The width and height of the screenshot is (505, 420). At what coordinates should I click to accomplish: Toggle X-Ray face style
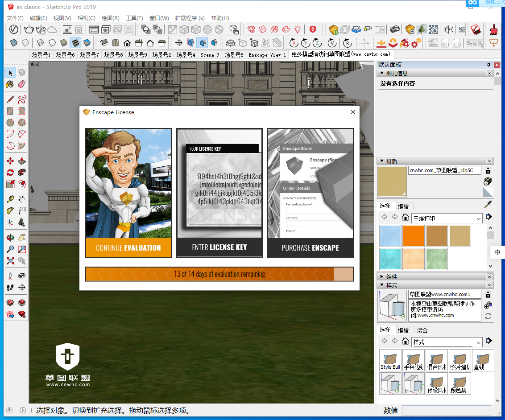point(13,43)
